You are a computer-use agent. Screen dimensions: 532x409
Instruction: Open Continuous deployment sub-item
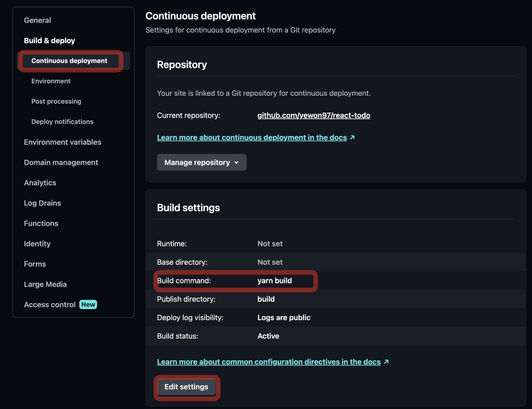click(x=69, y=60)
